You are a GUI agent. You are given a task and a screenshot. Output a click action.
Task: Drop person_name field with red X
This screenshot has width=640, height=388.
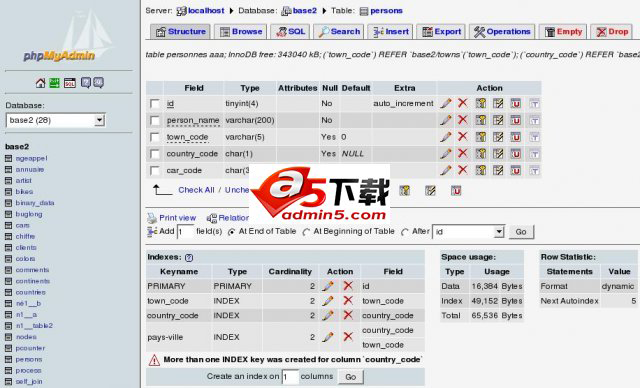[x=462, y=120]
